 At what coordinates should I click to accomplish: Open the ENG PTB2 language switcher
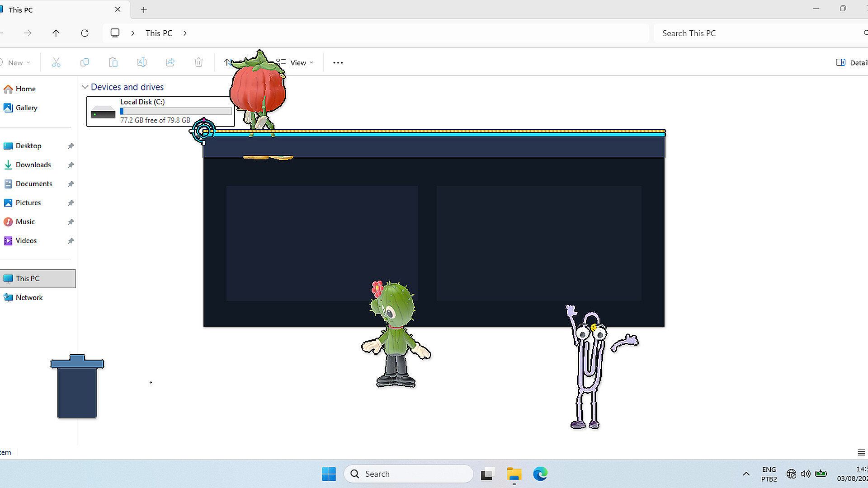(769, 474)
